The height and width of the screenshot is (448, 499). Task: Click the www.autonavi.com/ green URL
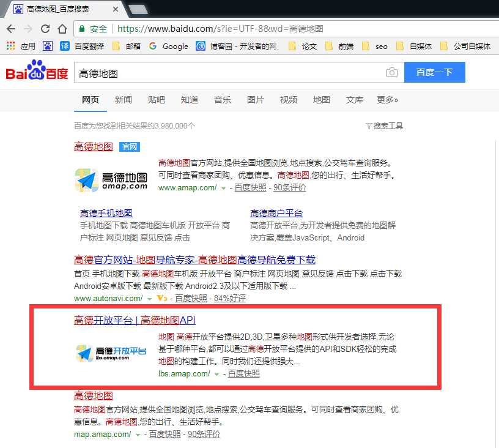(108, 299)
